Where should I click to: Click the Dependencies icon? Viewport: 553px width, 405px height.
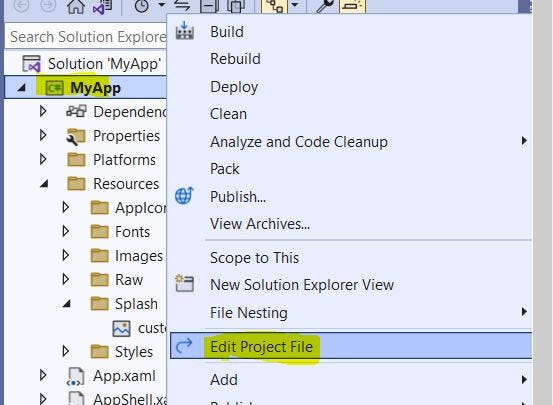click(x=76, y=111)
